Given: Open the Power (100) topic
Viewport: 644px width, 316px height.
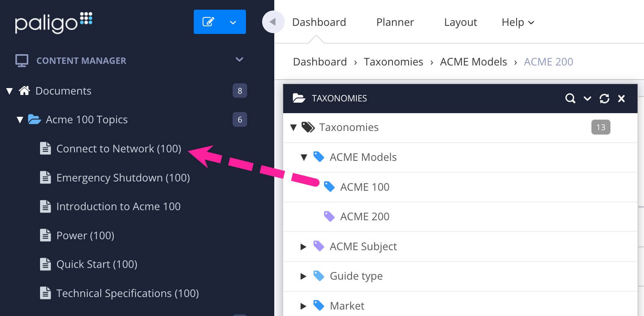Looking at the screenshot, I should point(85,236).
